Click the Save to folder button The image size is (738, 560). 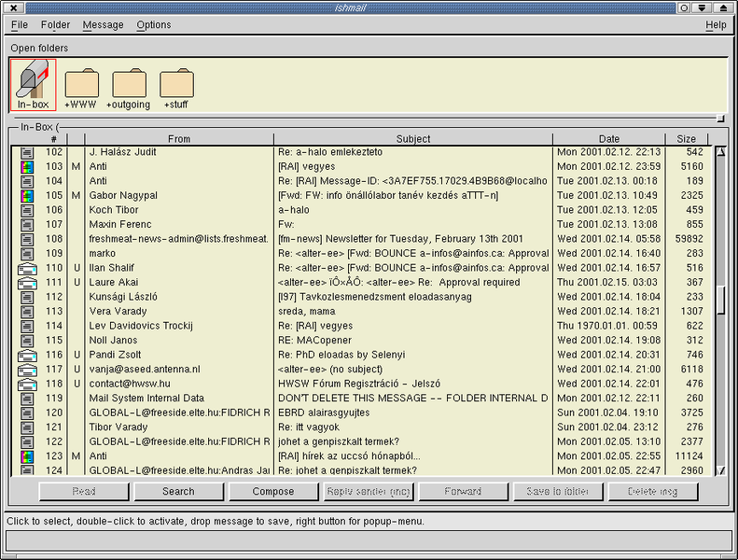(558, 491)
